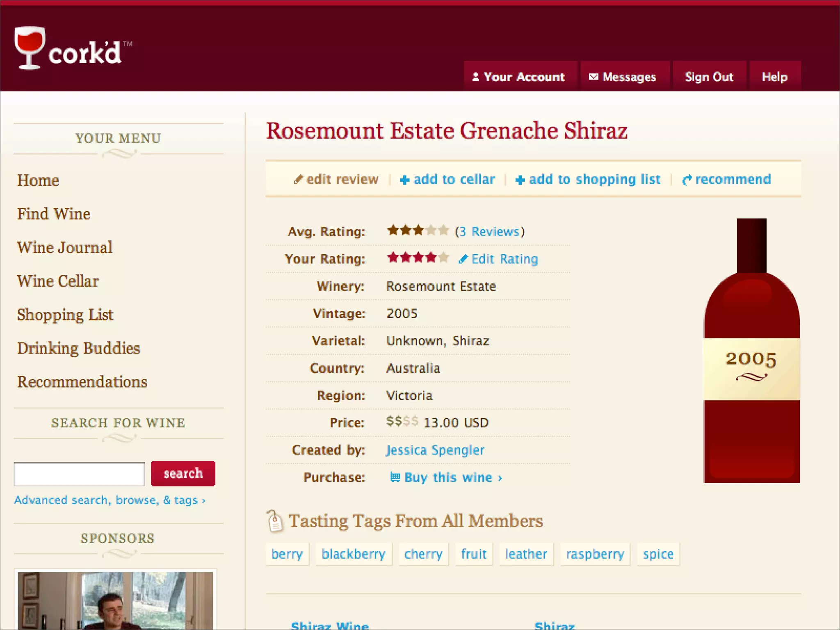Viewport: 840px width, 630px height.
Task: Open Drinking Buddies from Your Menu
Action: (78, 348)
